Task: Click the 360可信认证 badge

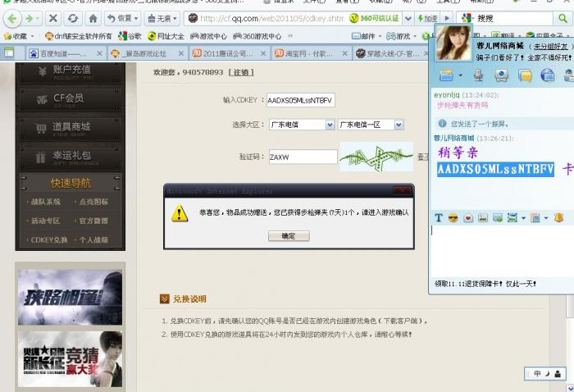Action: pos(374,18)
